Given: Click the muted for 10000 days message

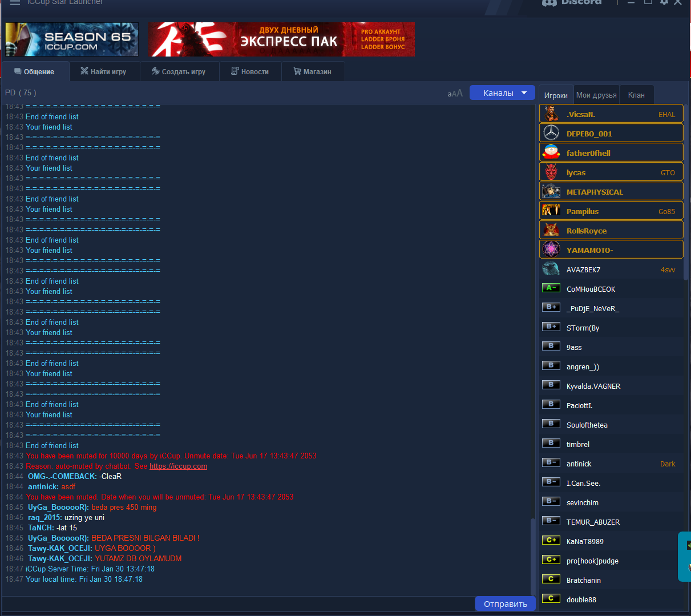Looking at the screenshot, I should pyautogui.click(x=171, y=456).
